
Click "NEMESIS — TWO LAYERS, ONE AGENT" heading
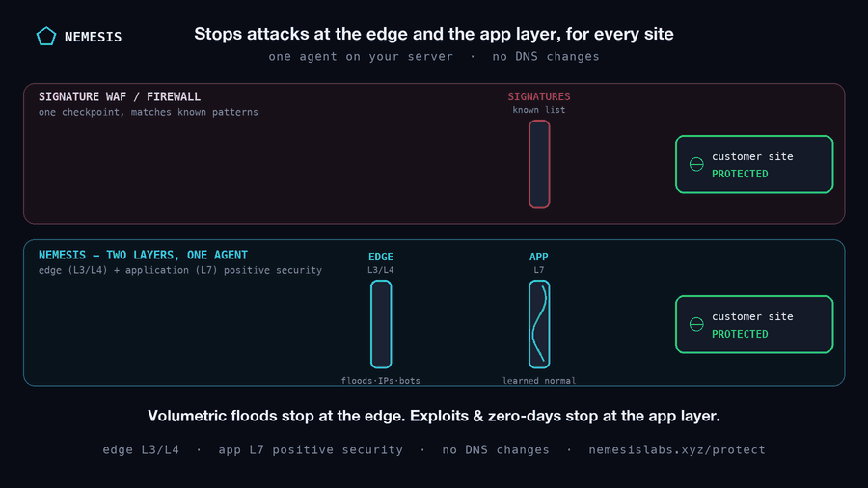(143, 255)
